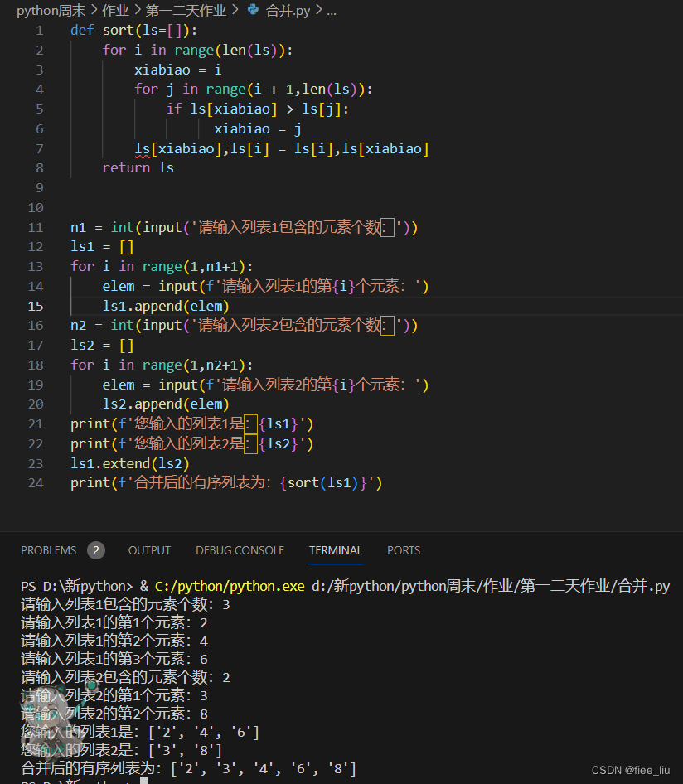
Task: Click the squiggly-underlined ls swap line 7
Action: [x=282, y=148]
